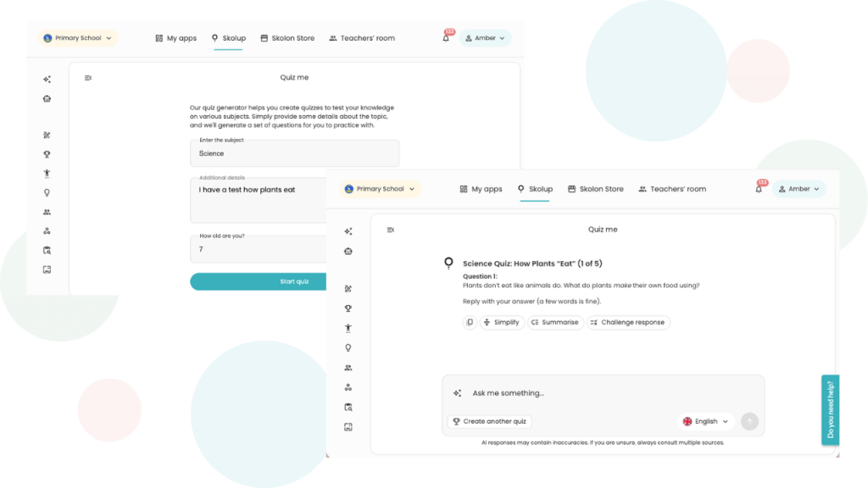This screenshot has width=868, height=488.
Task: Open the Skolon Store tab in the front window
Action: [595, 189]
